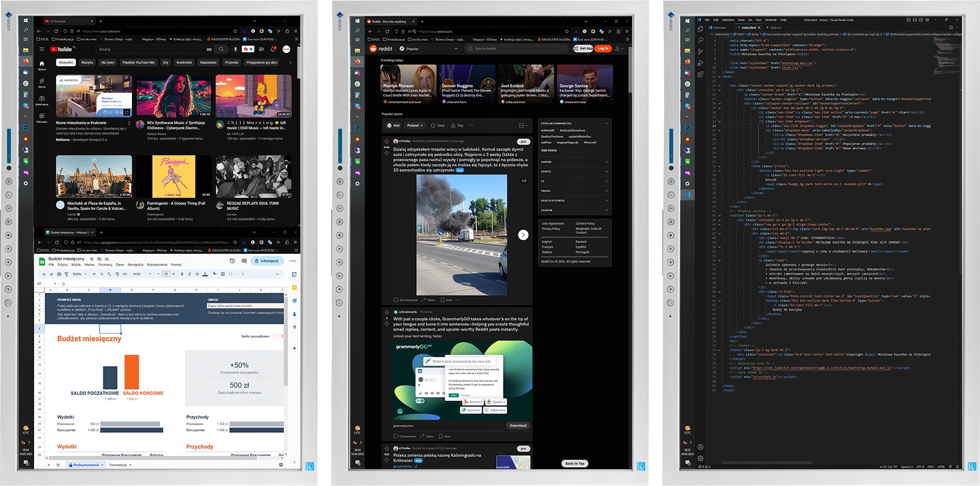Toggle bold formatting in Google Sheets
This screenshot has height=486, width=980.
pos(182,274)
